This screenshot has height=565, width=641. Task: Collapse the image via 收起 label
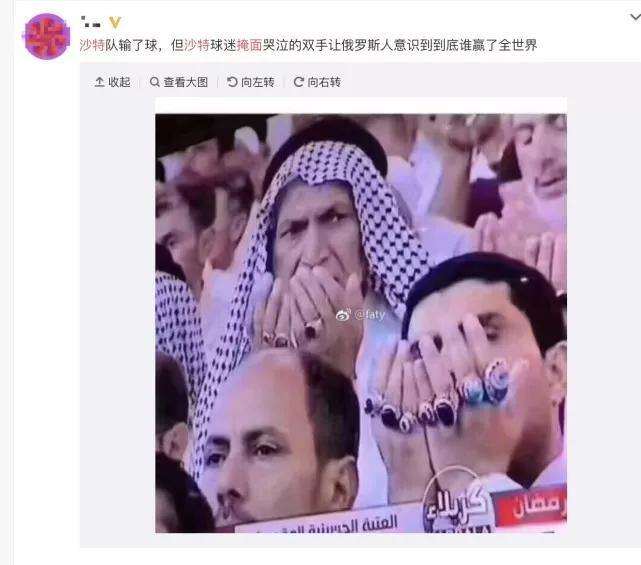pos(119,82)
